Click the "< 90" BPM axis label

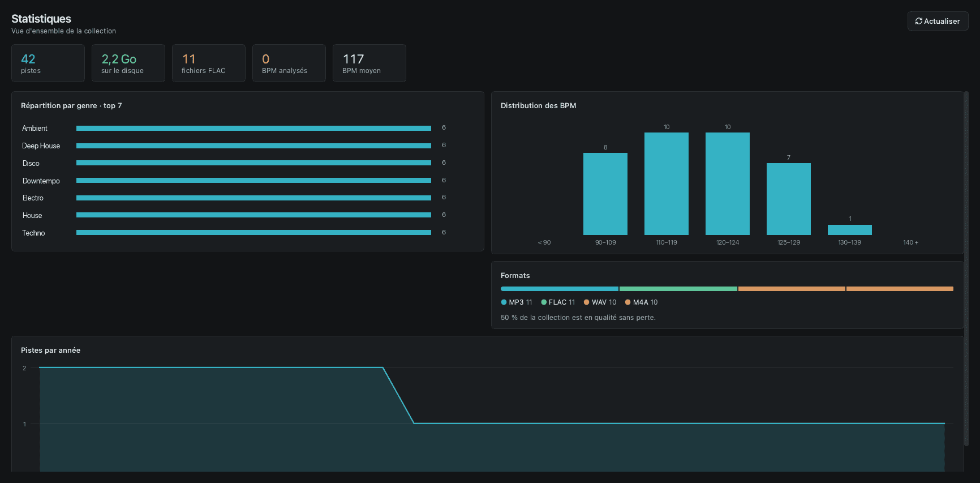click(x=544, y=242)
